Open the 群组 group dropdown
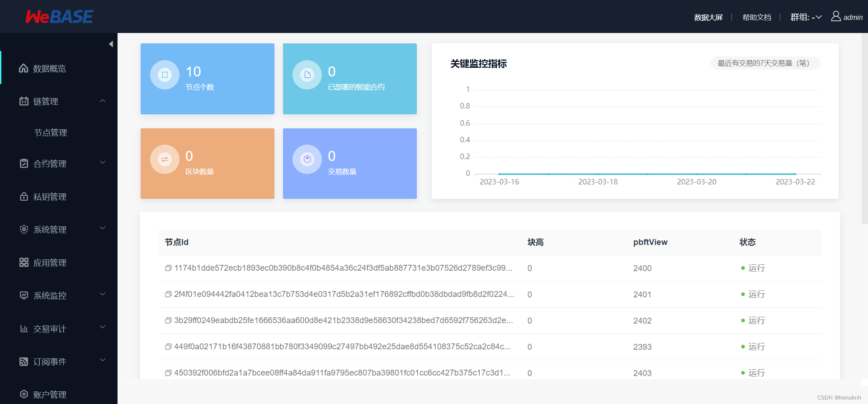The image size is (868, 404). [806, 17]
